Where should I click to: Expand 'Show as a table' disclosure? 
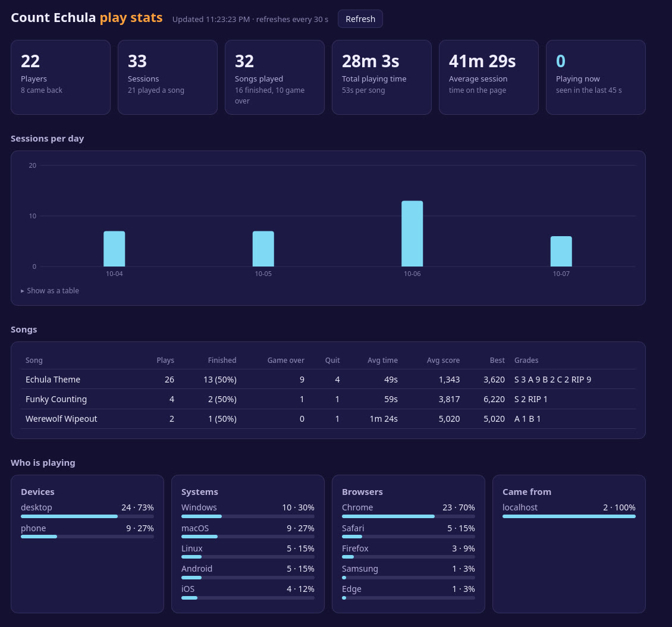pos(50,290)
